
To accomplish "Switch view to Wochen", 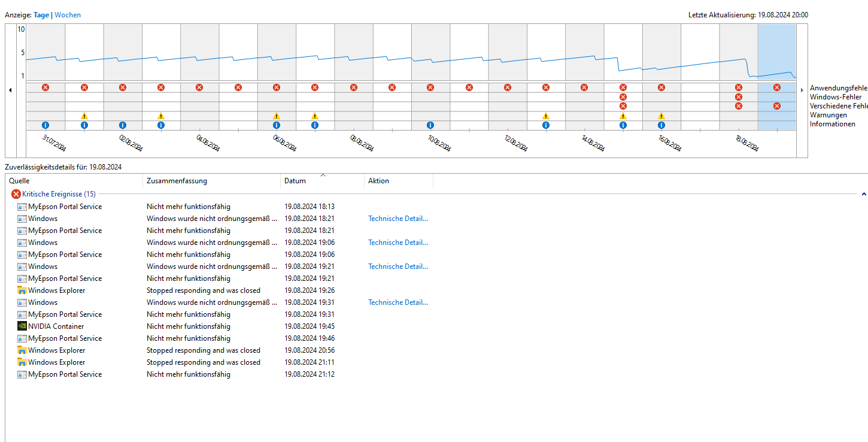I will pyautogui.click(x=68, y=15).
